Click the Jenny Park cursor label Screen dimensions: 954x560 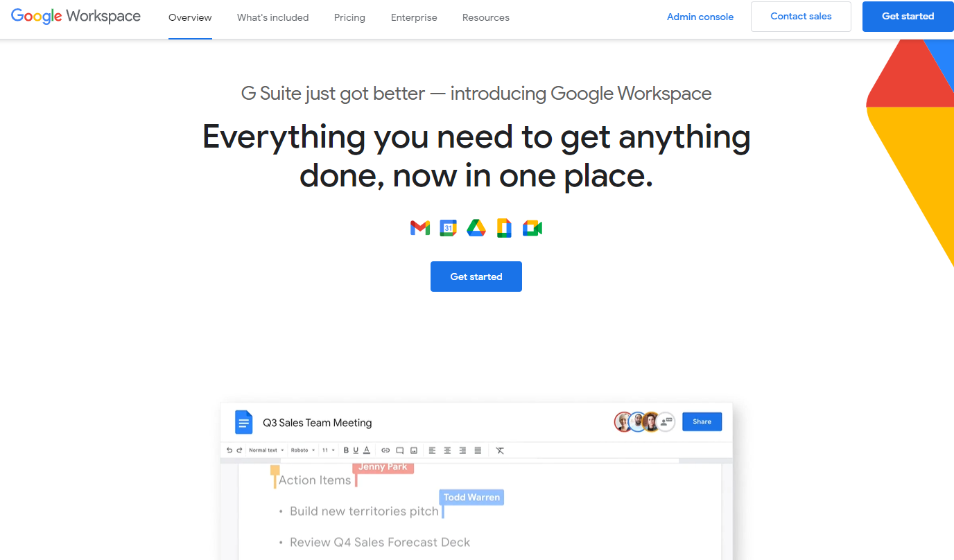pos(383,467)
